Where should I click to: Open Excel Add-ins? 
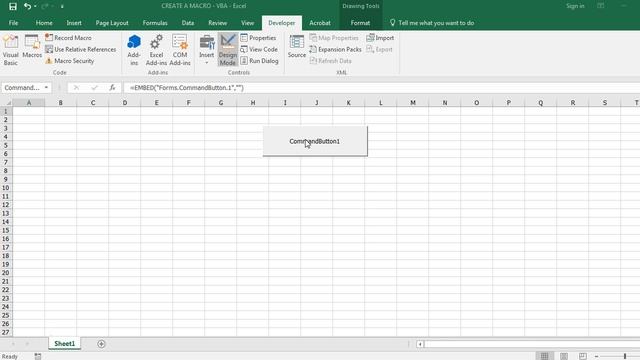156,51
